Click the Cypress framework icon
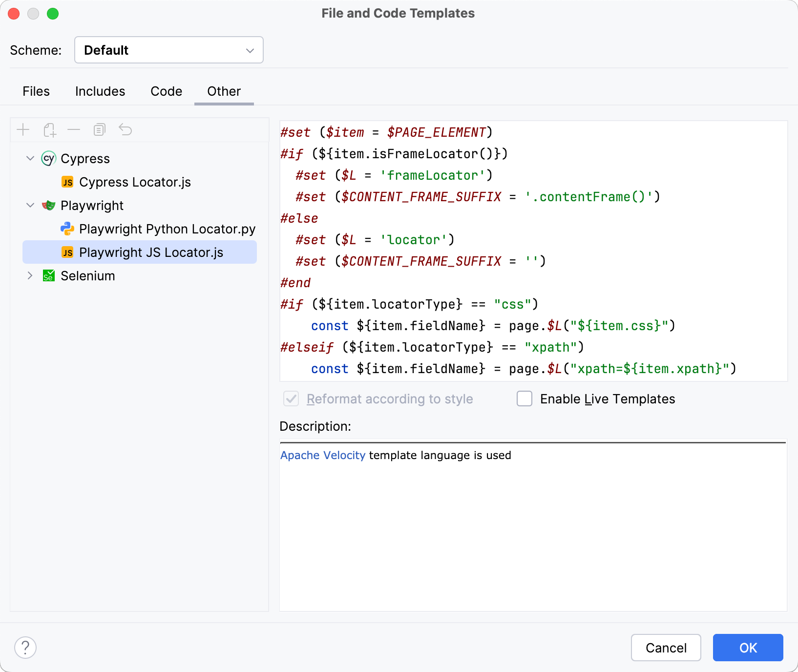The width and height of the screenshot is (798, 672). 48,158
